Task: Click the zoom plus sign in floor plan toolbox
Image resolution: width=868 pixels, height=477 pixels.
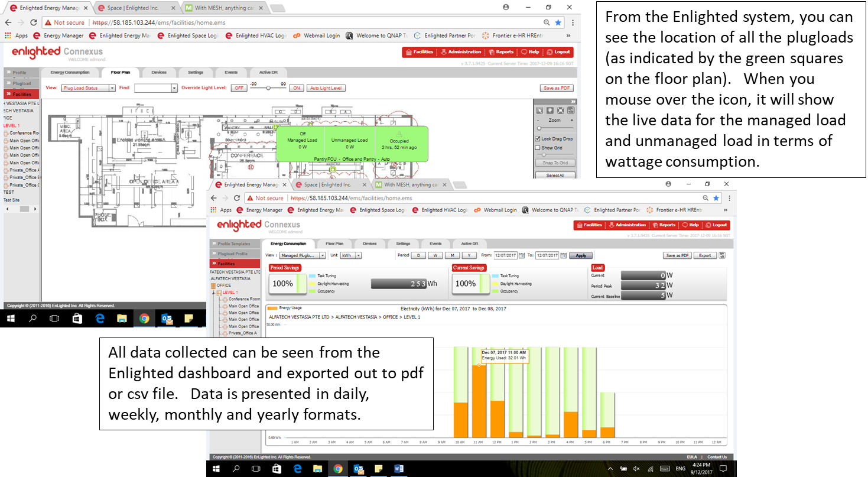Action: (571, 120)
